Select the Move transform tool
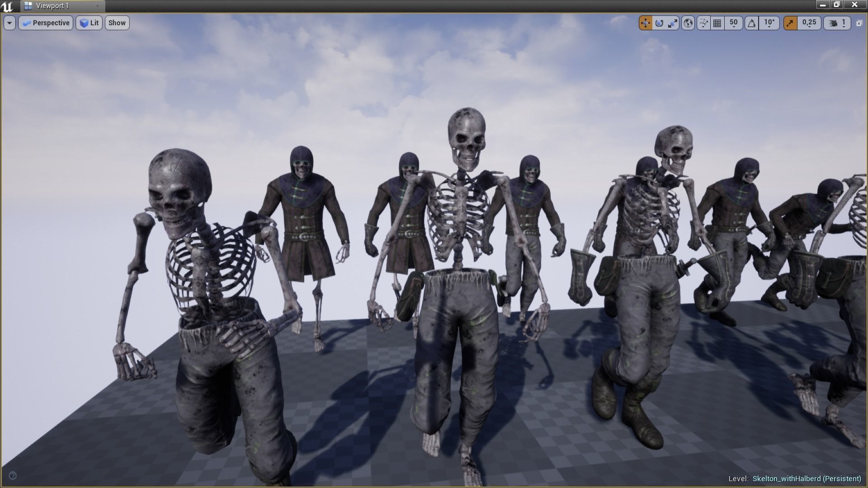868x488 pixels. tap(645, 23)
